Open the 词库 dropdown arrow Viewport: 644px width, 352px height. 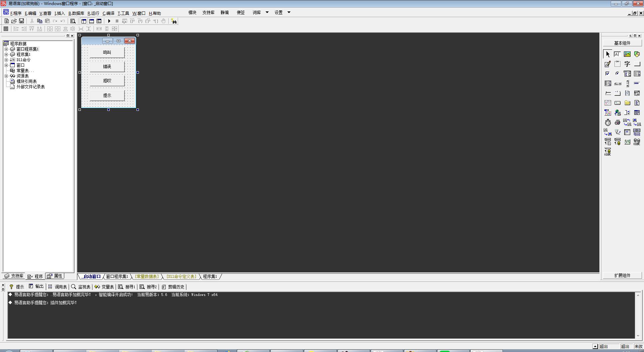click(267, 12)
